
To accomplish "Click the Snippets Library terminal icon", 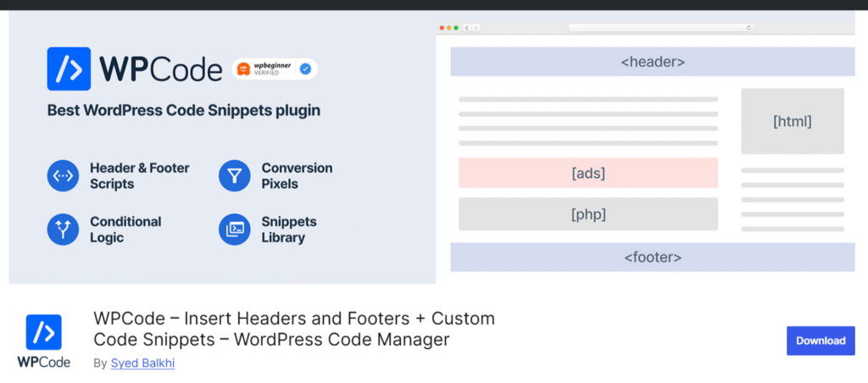I will pyautogui.click(x=235, y=230).
